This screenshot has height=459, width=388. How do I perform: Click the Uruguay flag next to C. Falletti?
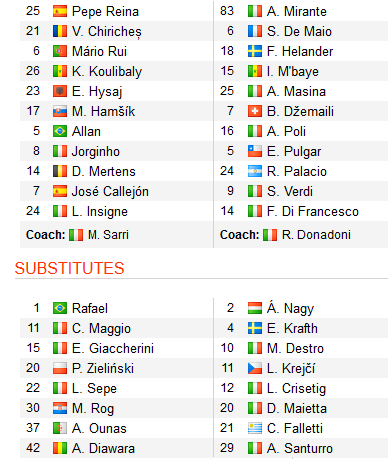tap(255, 428)
